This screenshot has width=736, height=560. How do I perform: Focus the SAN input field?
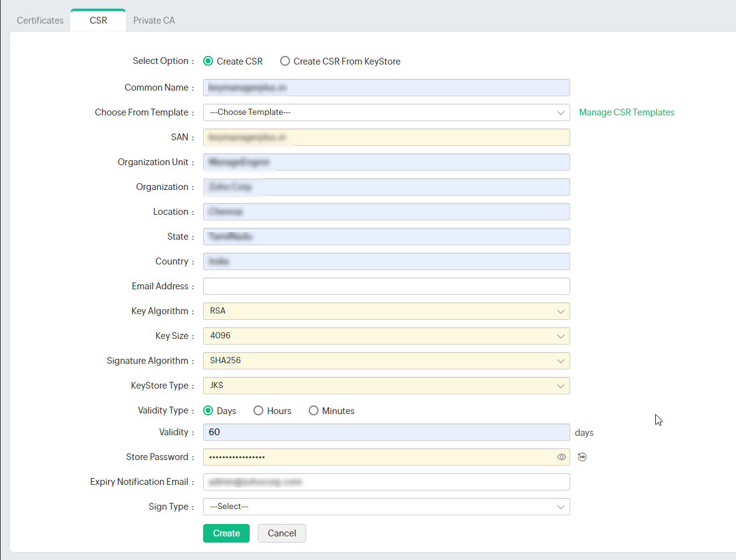tap(386, 137)
